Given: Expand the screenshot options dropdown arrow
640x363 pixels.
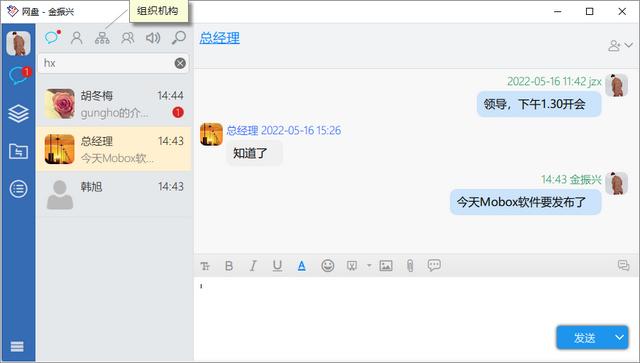Looking at the screenshot, I should (x=369, y=265).
